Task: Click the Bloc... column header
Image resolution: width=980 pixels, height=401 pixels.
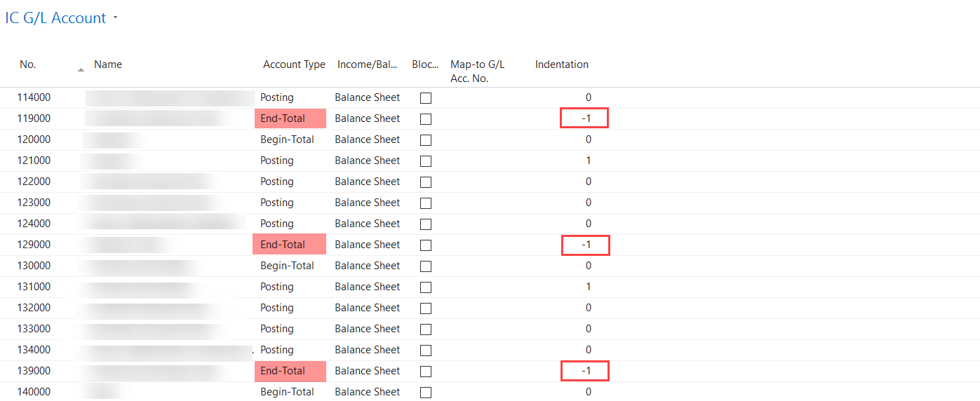Action: (424, 64)
